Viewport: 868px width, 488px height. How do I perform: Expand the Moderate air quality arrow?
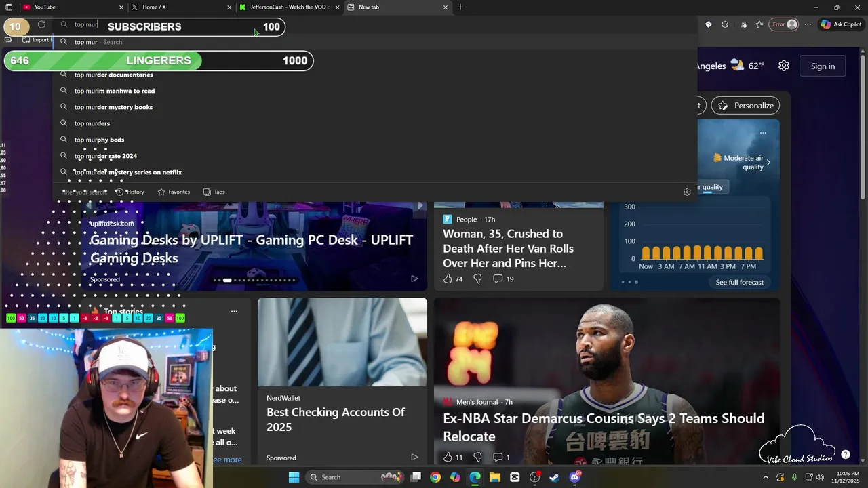click(768, 163)
